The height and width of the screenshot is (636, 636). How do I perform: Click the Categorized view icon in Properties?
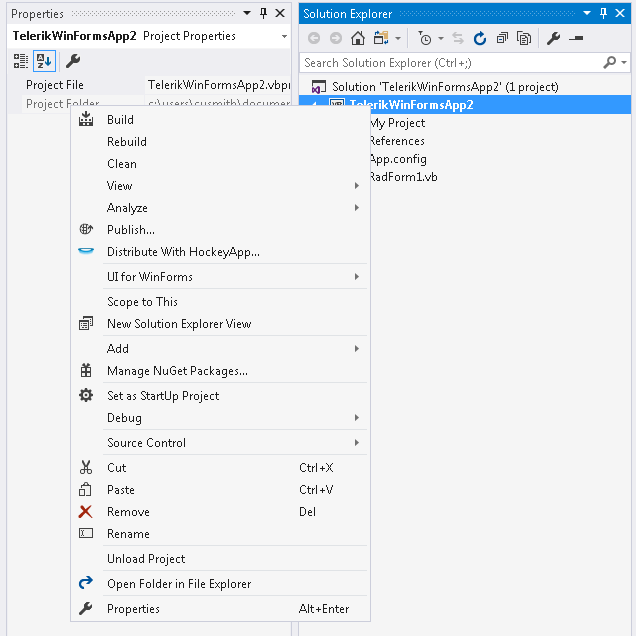pos(21,61)
